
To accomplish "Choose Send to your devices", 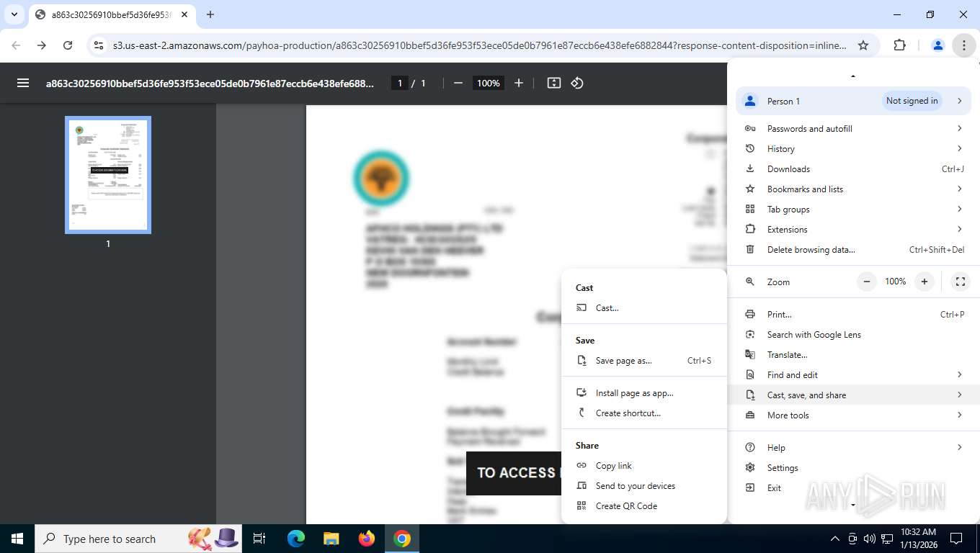I will [x=644, y=486].
